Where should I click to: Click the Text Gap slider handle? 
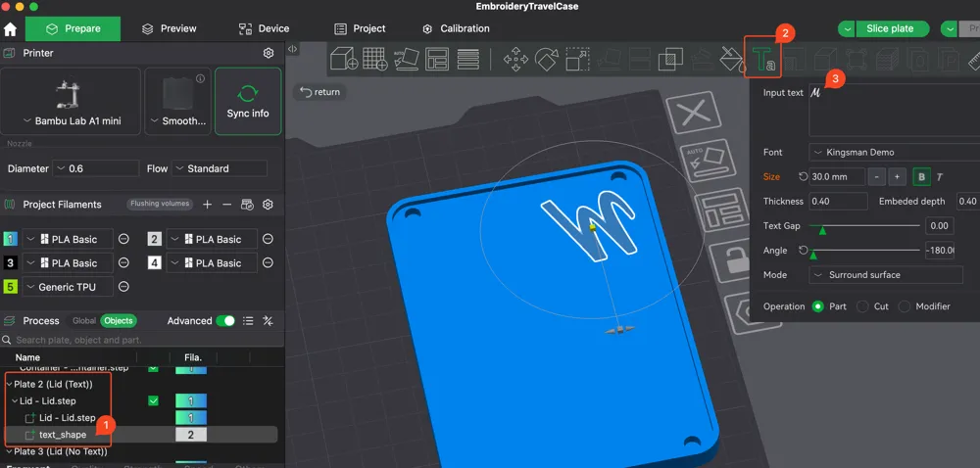tap(822, 230)
